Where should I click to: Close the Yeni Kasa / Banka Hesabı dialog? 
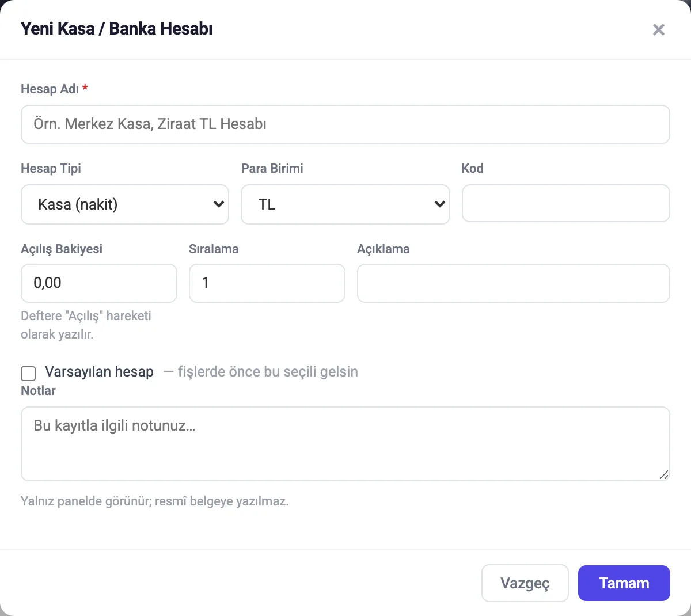(x=659, y=29)
